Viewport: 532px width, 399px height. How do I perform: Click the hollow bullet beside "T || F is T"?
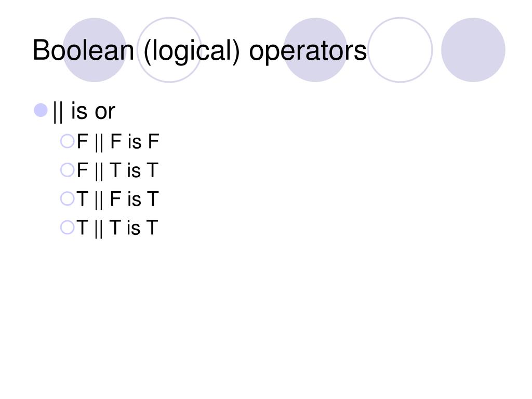point(67,199)
